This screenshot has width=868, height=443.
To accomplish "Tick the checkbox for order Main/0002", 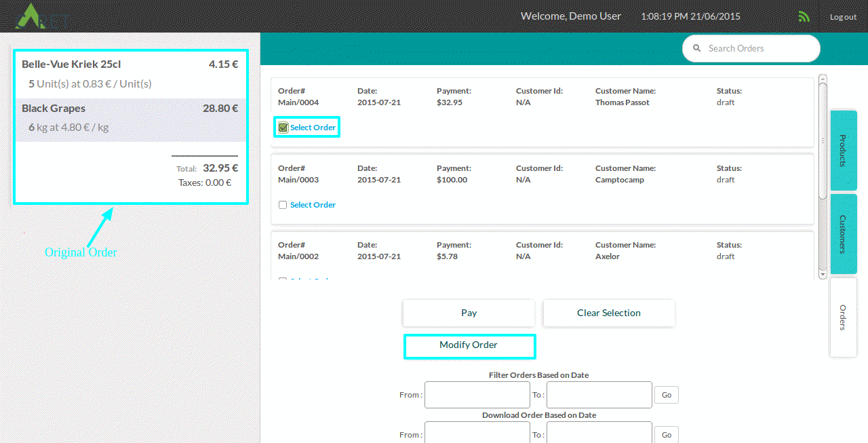I will pyautogui.click(x=283, y=279).
